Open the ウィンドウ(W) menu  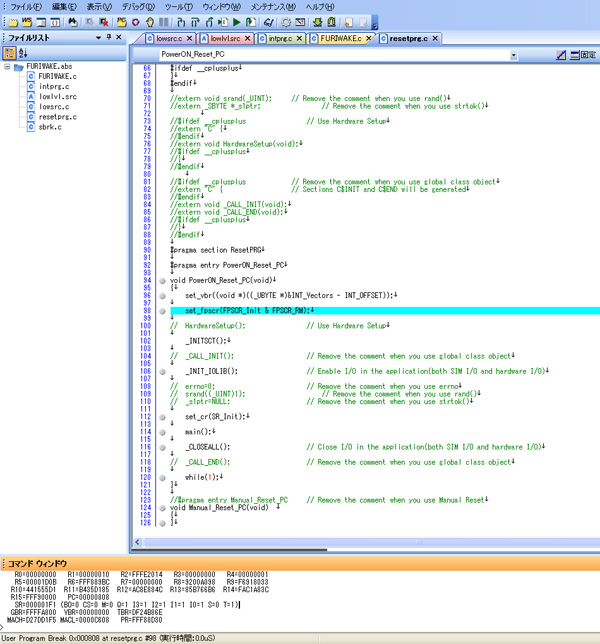[x=221, y=7]
